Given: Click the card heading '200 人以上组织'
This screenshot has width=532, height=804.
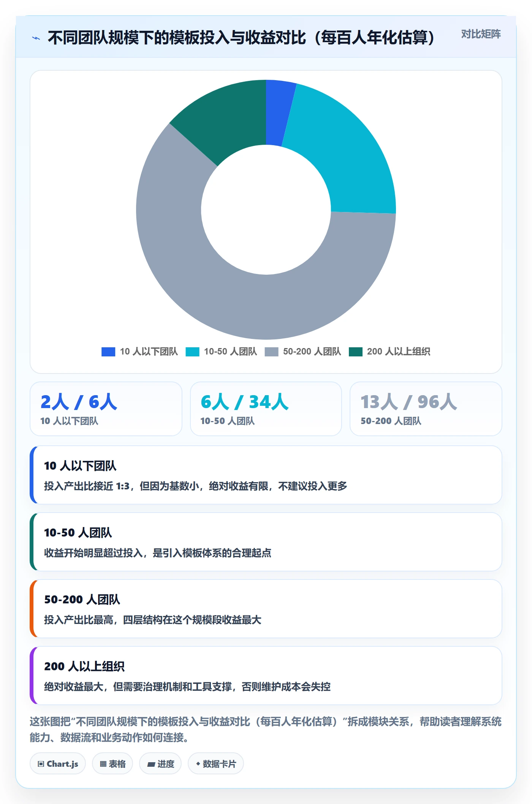Looking at the screenshot, I should 84,666.
